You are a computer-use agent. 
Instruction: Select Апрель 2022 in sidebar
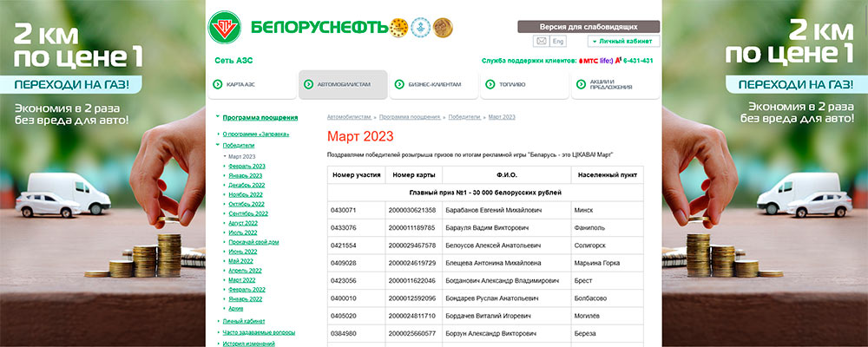246,271
